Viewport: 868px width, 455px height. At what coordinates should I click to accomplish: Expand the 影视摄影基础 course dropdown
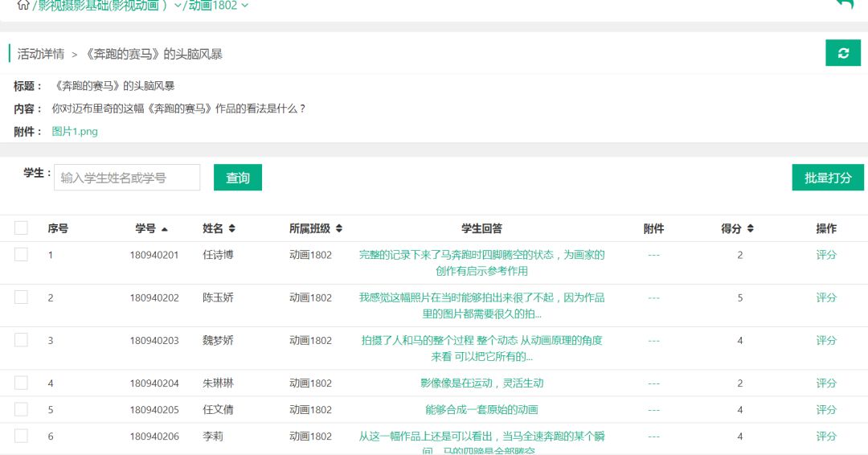(x=178, y=6)
